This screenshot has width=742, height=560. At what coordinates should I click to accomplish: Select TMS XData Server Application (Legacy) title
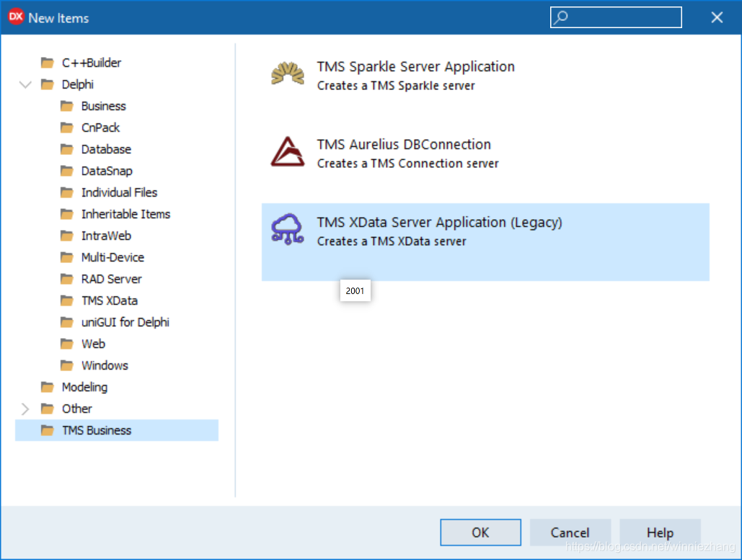pyautogui.click(x=439, y=222)
